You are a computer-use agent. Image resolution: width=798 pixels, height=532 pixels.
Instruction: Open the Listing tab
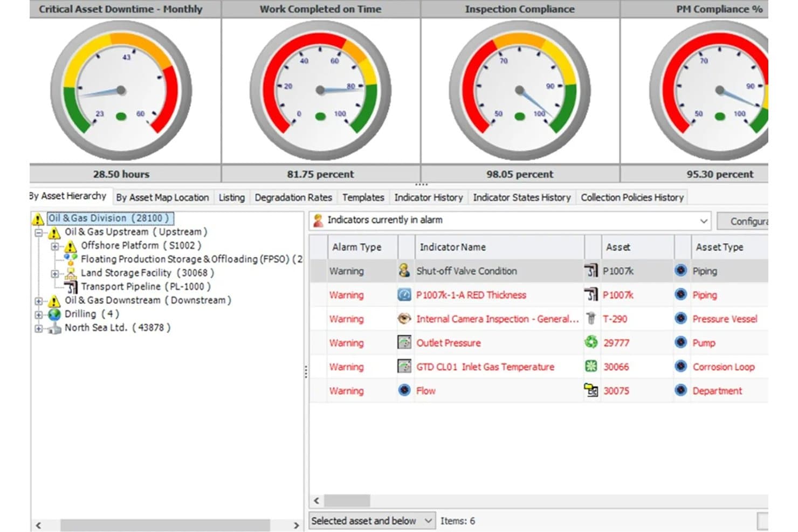click(232, 198)
